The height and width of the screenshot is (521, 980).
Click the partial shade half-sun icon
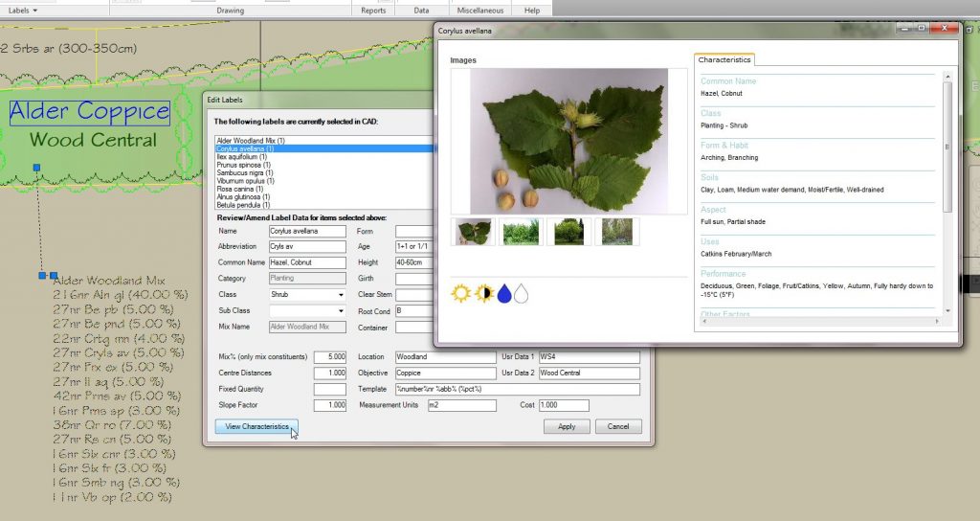[x=483, y=294]
